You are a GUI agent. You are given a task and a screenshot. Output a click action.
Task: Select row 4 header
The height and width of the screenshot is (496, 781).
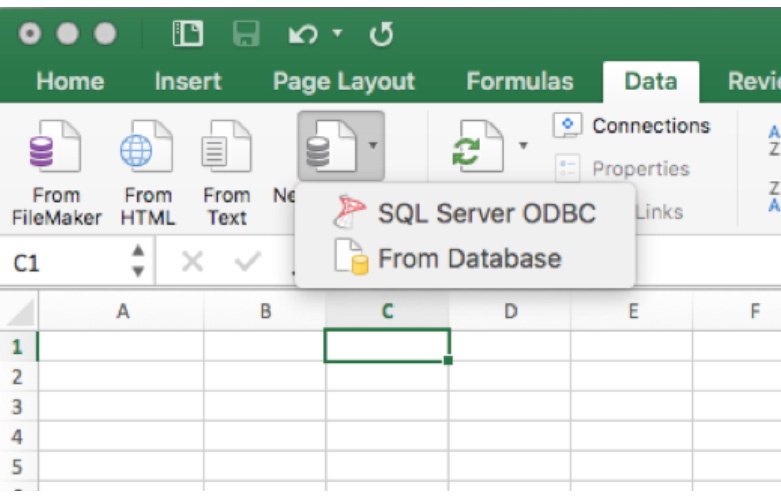click(18, 436)
